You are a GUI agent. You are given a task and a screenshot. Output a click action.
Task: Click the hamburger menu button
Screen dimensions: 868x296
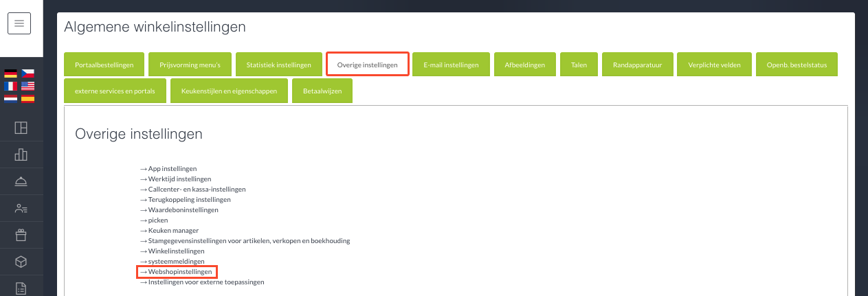pos(19,23)
